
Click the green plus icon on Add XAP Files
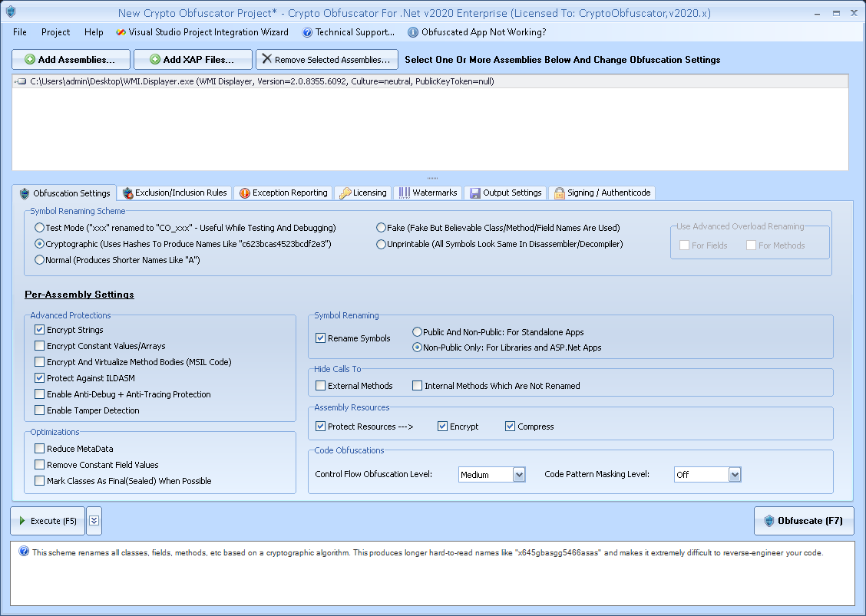pyautogui.click(x=155, y=60)
